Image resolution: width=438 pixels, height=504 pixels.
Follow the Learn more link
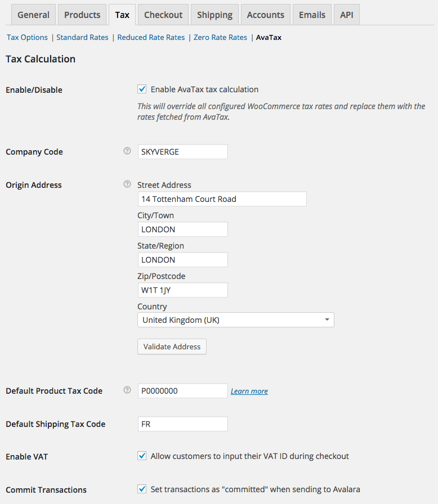[249, 391]
